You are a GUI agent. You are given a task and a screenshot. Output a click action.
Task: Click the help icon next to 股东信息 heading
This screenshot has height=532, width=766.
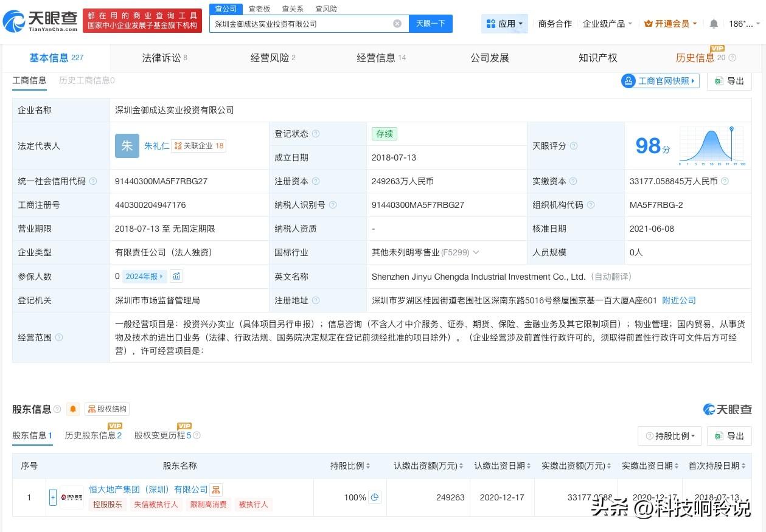(57, 409)
